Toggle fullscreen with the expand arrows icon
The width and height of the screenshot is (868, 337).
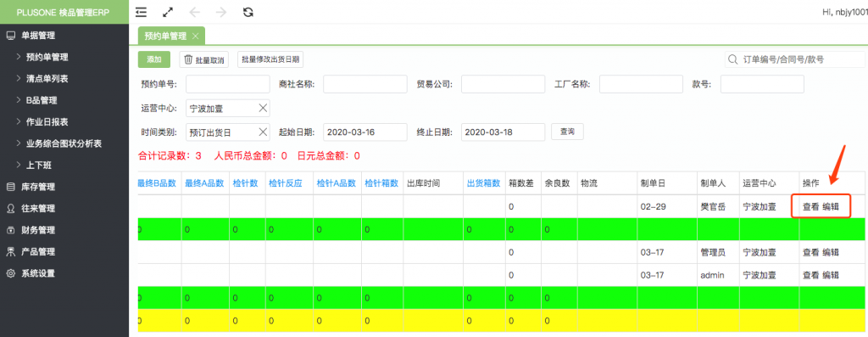(169, 12)
